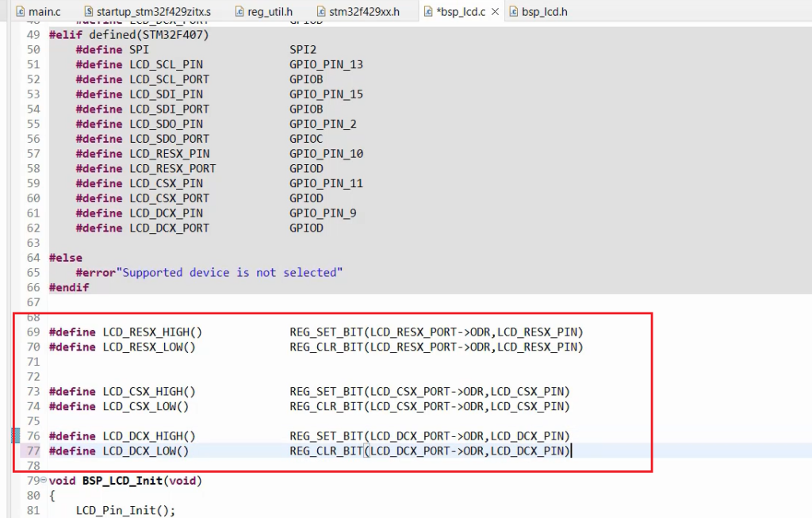The height and width of the screenshot is (518, 812).
Task: Click the LCD_SDI_PORT macro name
Action: (x=170, y=109)
